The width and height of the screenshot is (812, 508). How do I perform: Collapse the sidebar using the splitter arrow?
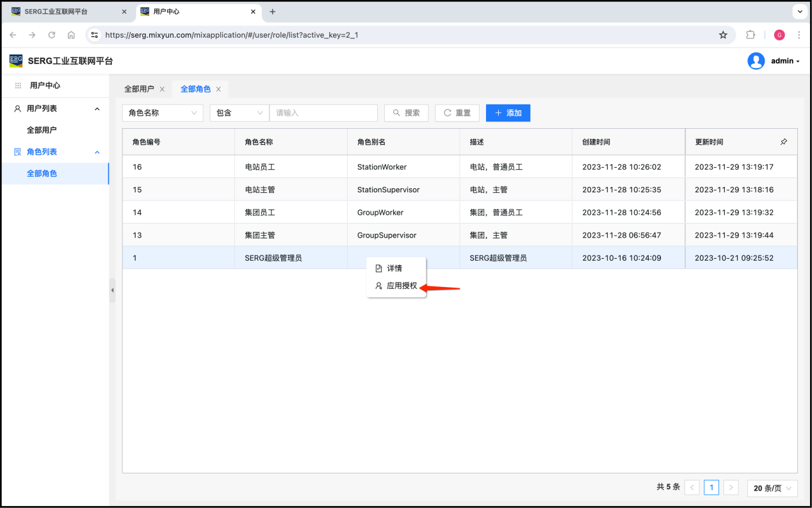[112, 290]
